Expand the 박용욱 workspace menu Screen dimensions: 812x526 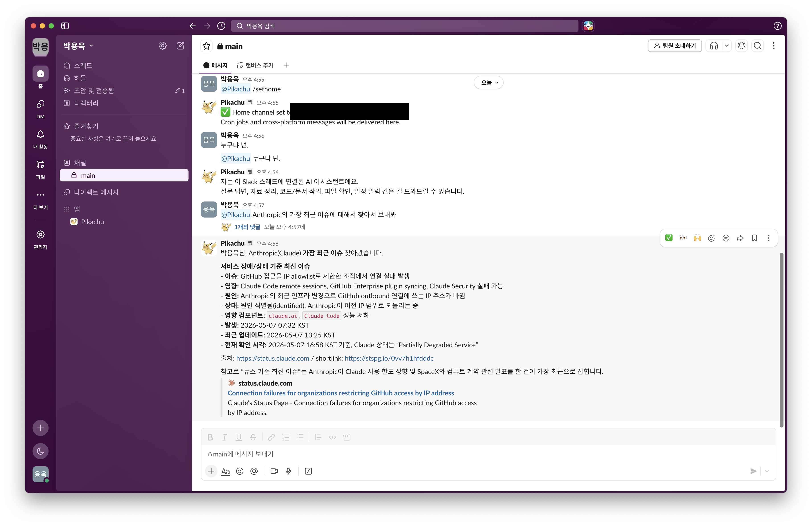tap(78, 46)
